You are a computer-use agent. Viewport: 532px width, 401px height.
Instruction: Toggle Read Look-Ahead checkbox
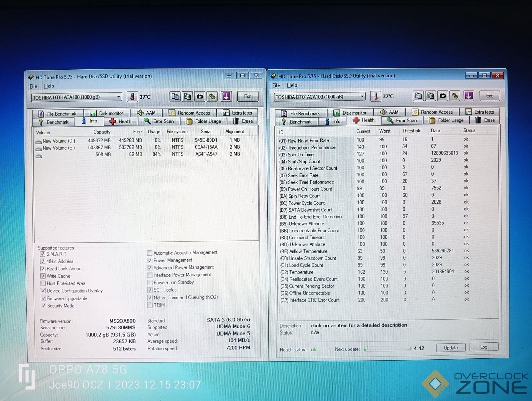(43, 269)
